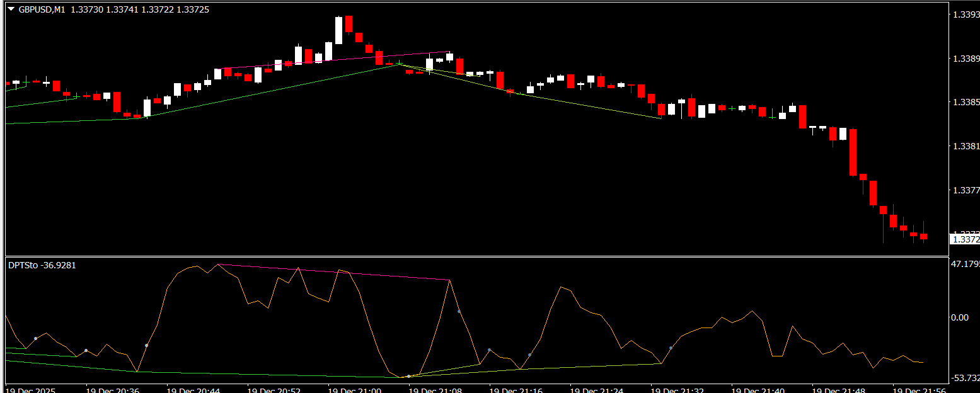This screenshot has height=393, width=980.
Task: Click the 19 Dec 21:32 time label
Action: [x=676, y=390]
